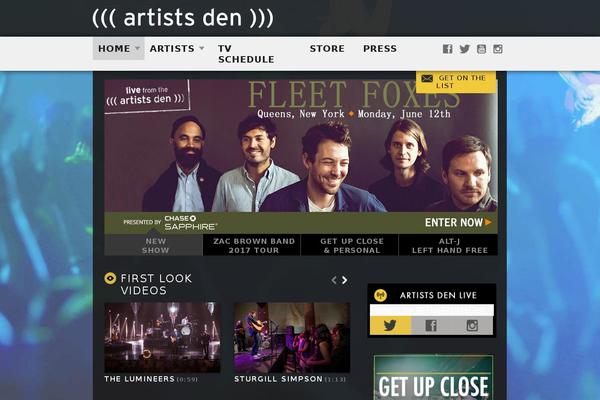This screenshot has width=600, height=400.
Task: Show next First Look videos with right chevron
Action: 345,280
